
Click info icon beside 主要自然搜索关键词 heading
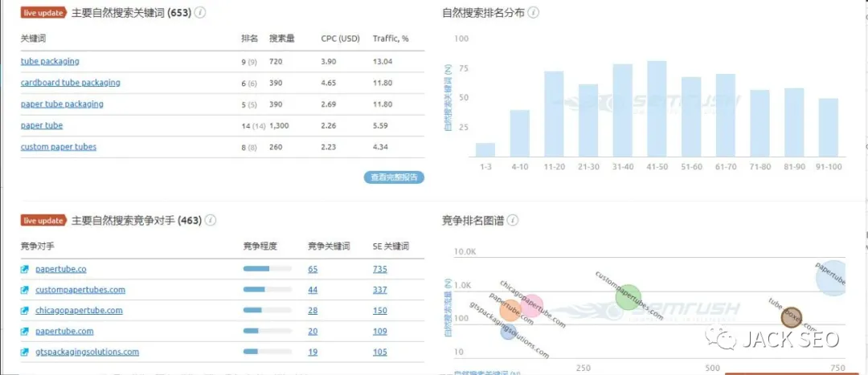pyautogui.click(x=200, y=13)
